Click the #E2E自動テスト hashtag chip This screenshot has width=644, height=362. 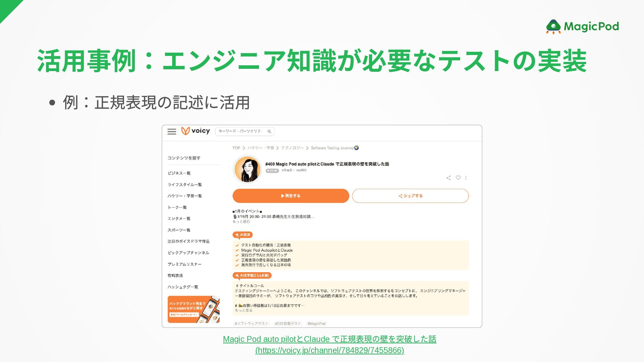[287, 323]
